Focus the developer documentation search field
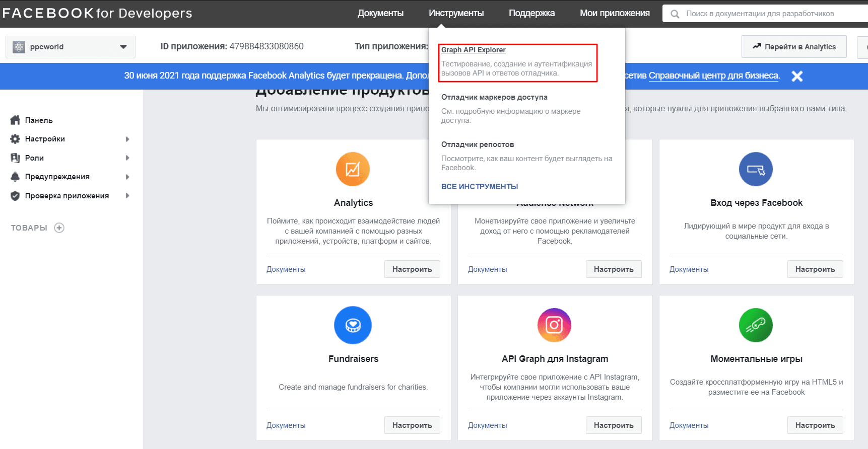Viewport: 868px width, 449px height. coord(766,14)
